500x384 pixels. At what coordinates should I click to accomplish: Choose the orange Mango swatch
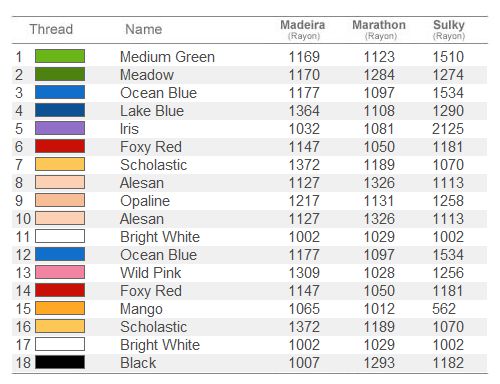coord(60,308)
